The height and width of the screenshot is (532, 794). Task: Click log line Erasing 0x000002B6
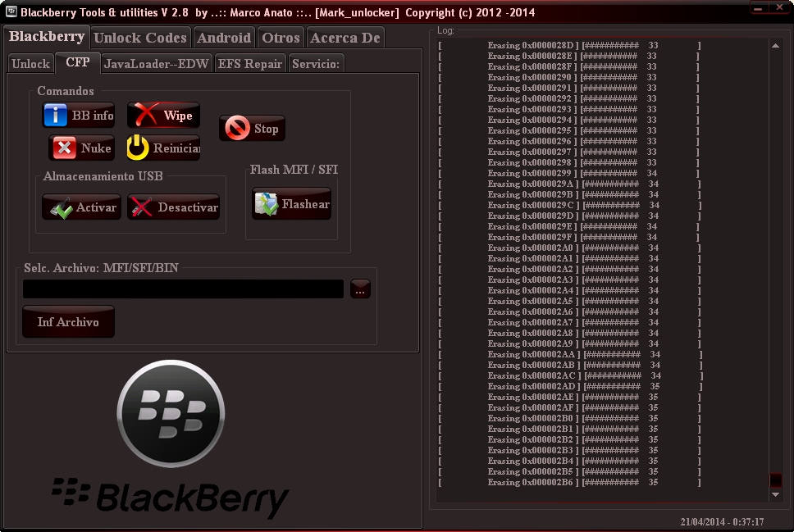pos(570,482)
